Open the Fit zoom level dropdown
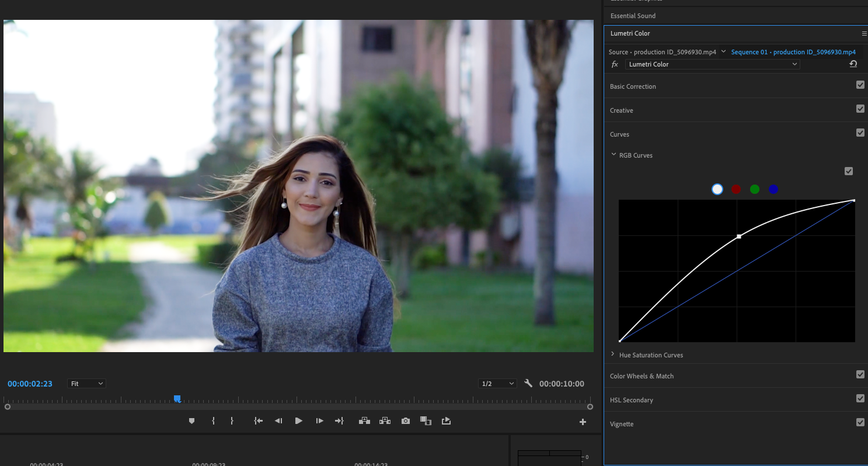Screen dimensions: 868x466 pos(86,384)
